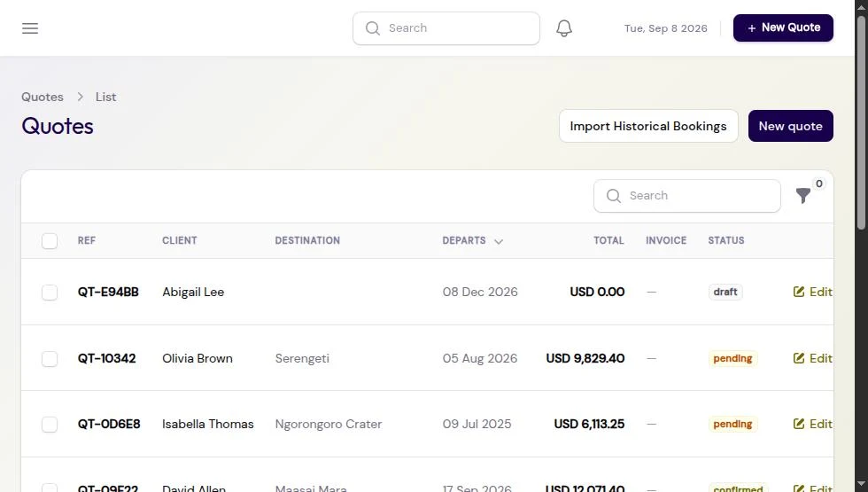Image resolution: width=868 pixels, height=492 pixels.
Task: Click reference QT-10342
Action: pyautogui.click(x=107, y=358)
